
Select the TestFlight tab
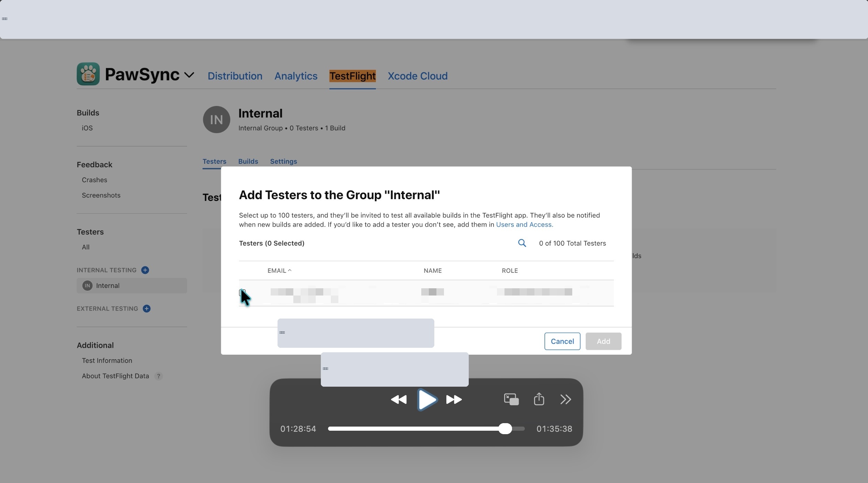click(x=352, y=76)
